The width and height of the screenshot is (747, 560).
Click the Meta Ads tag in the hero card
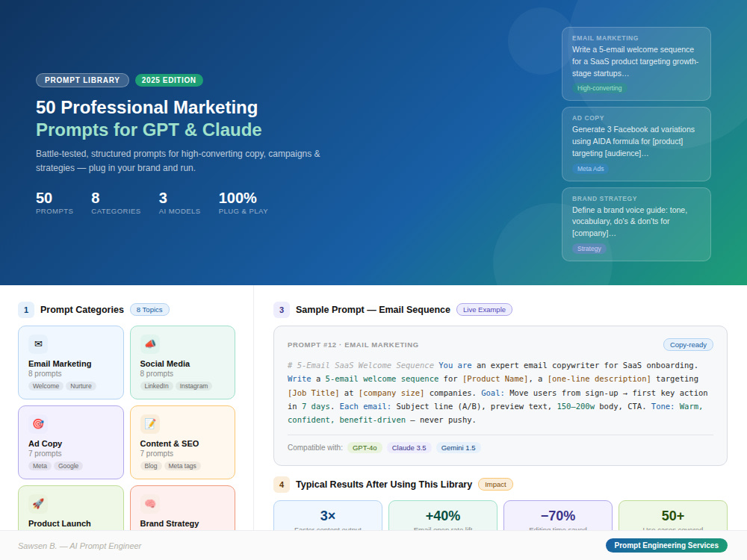(590, 169)
